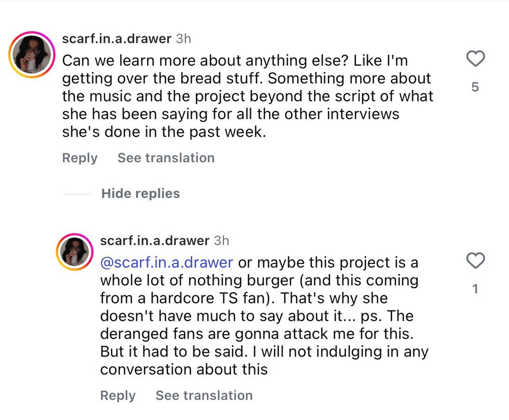Screen dimensions: 509x420
Task: Reply to the top comment
Action: pyautogui.click(x=79, y=158)
